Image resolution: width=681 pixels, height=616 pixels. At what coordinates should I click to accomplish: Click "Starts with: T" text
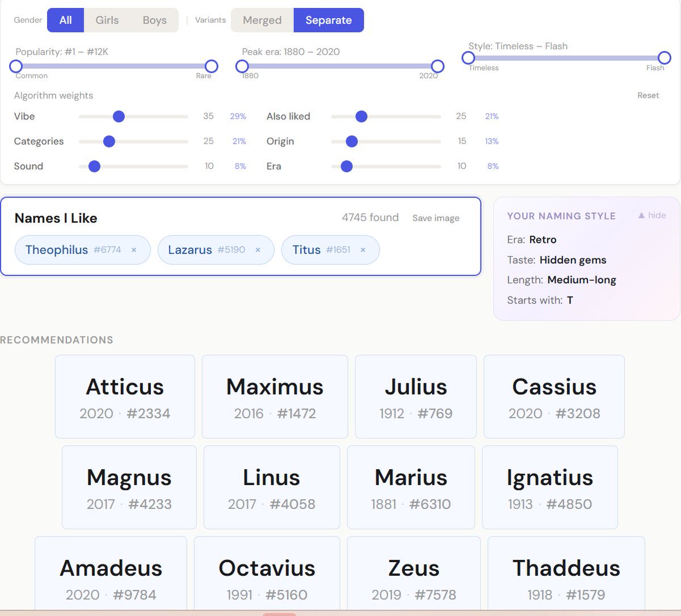(540, 301)
